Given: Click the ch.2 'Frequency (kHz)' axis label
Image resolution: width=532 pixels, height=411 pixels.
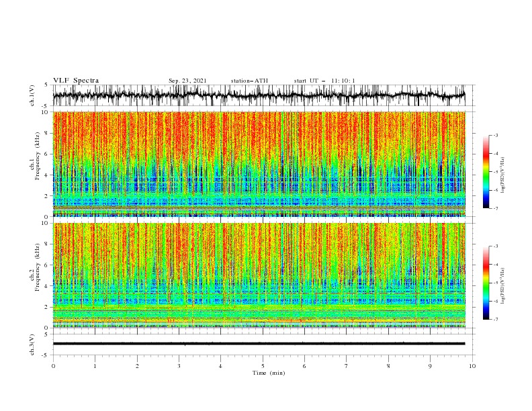Looking at the screenshot, I should coord(38,267).
